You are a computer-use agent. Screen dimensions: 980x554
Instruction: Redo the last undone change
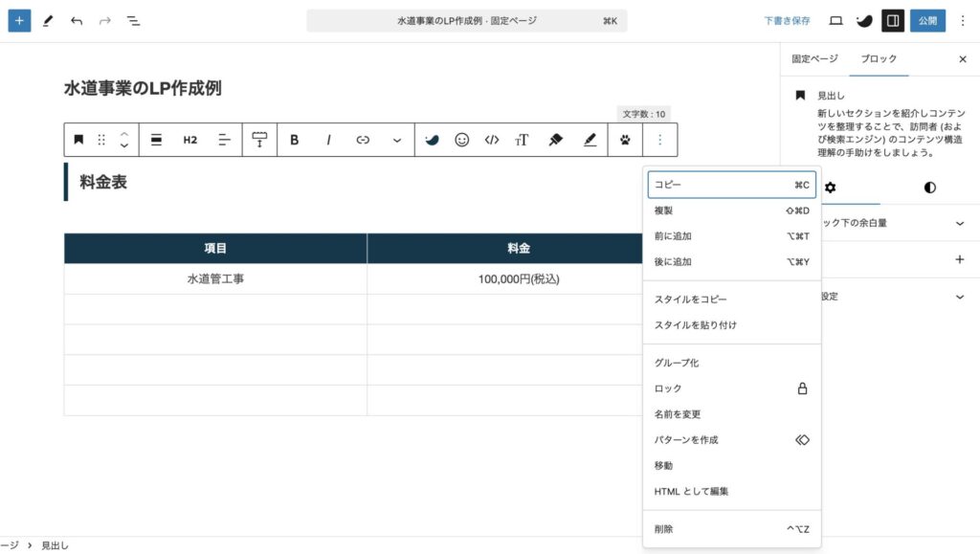[105, 21]
